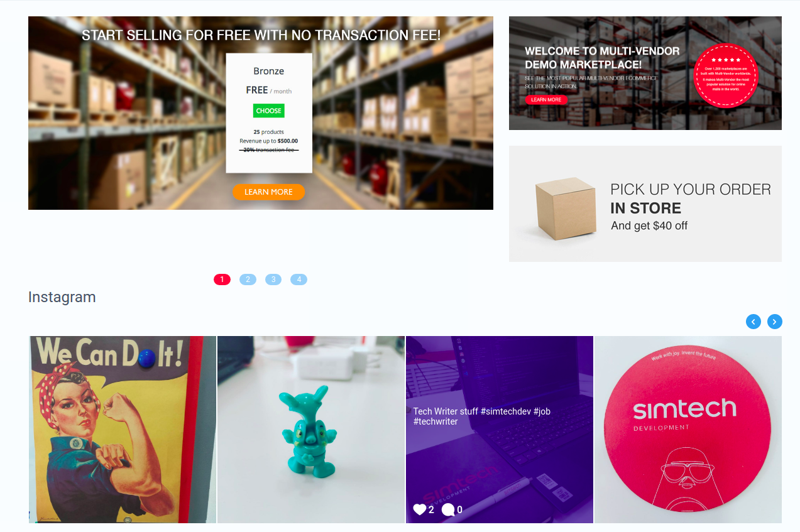Screen dimensions: 800x532
Task: Open the Tech Writer stuff Instagram post
Action: 500,430
